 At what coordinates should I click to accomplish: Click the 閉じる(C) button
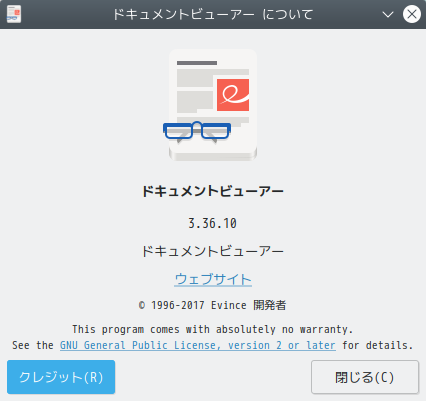pos(365,377)
